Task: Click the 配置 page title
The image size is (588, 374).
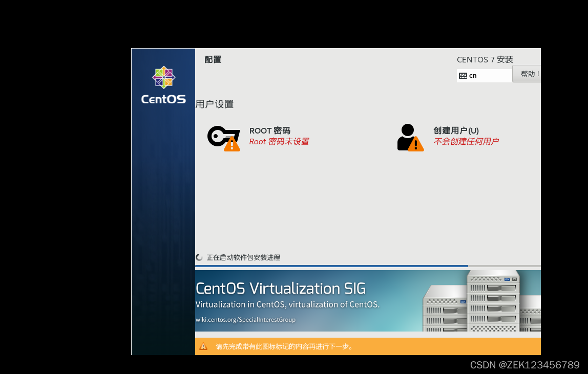Action: pos(213,59)
